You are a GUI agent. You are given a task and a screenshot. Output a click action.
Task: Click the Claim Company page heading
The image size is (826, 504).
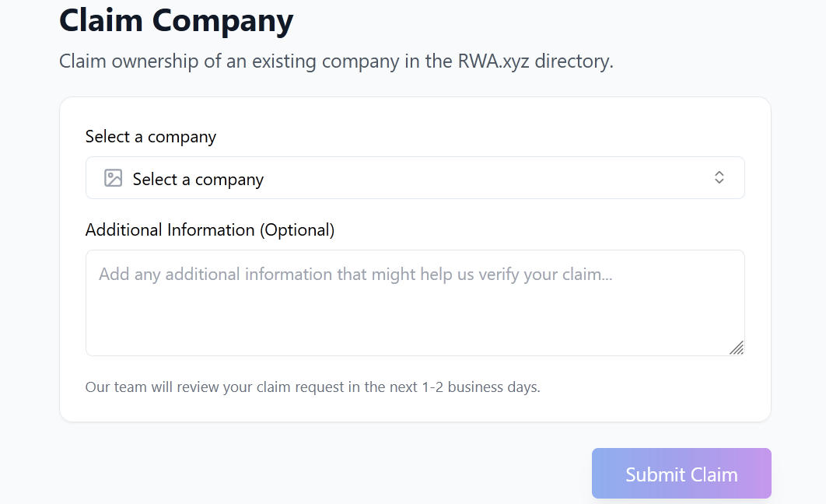click(177, 20)
